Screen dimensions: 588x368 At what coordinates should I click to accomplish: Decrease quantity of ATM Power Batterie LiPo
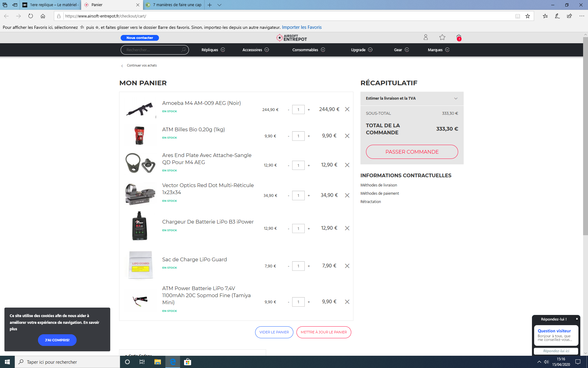click(x=288, y=302)
